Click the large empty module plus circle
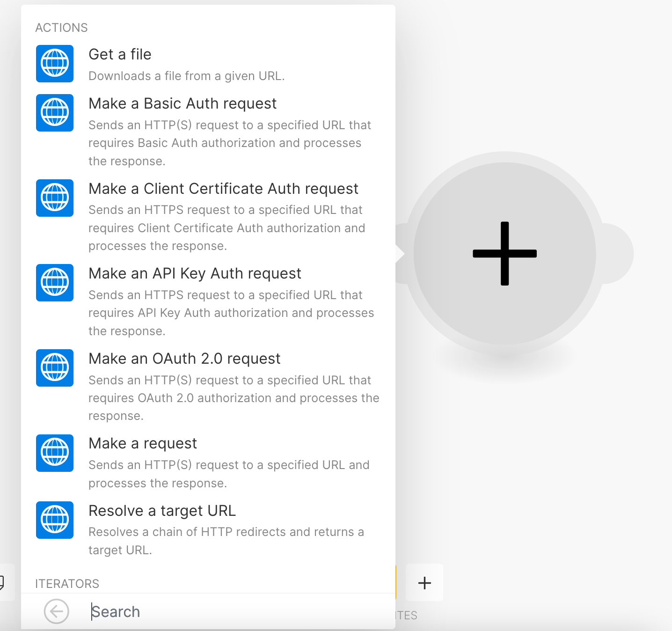 point(504,254)
